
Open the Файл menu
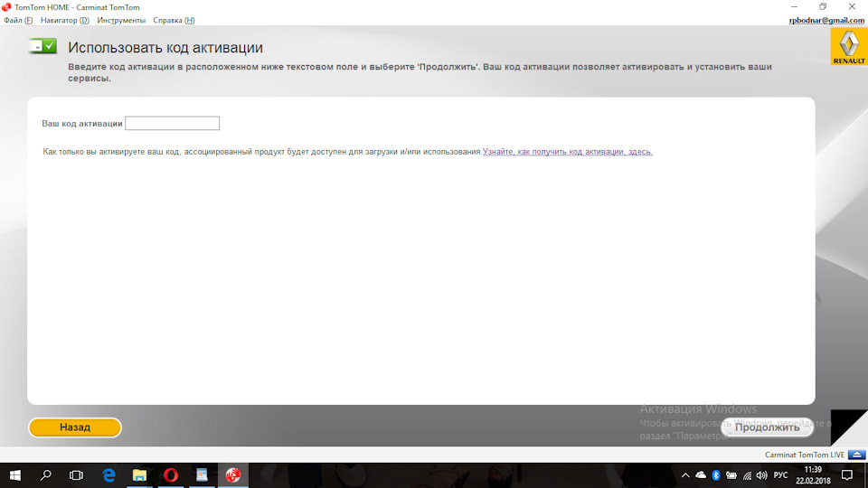[18, 21]
